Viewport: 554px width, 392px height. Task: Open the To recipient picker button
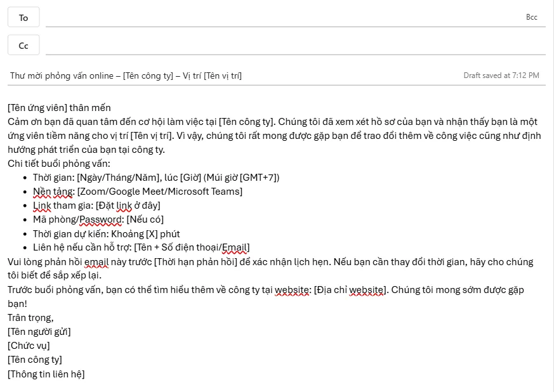(x=23, y=17)
